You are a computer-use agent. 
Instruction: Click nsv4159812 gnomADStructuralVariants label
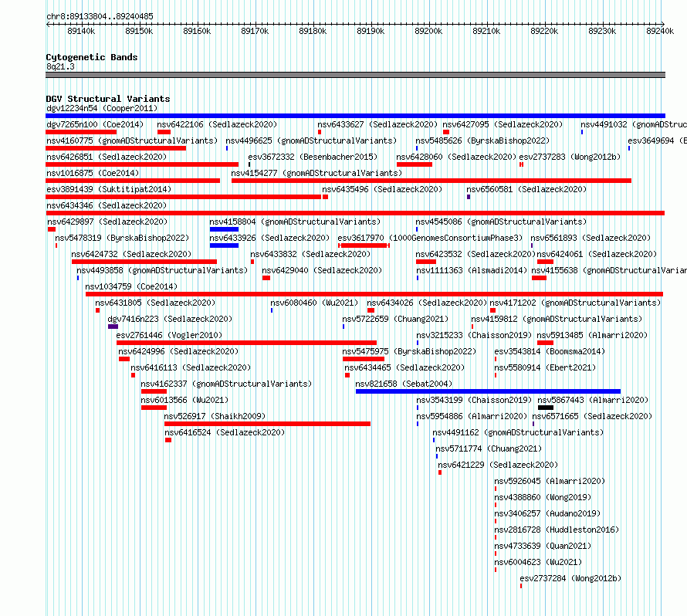(x=557, y=319)
